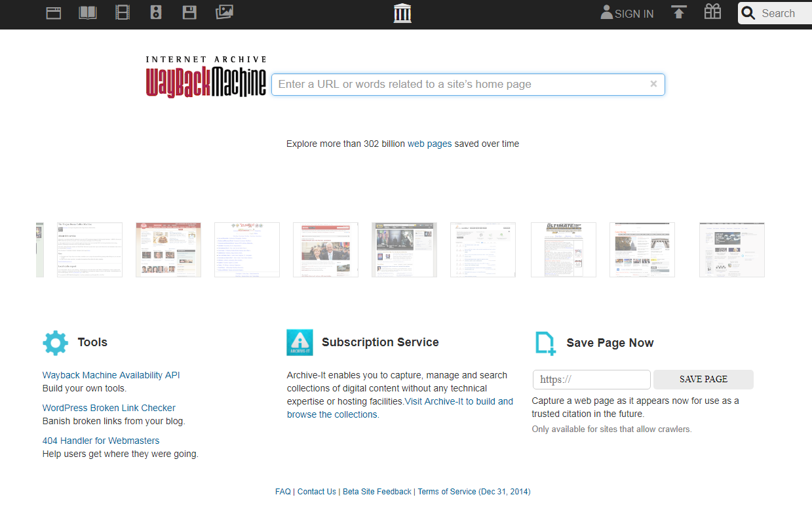This screenshot has height=516, width=812.
Task: Focus the https:// Save Page input
Action: point(591,380)
